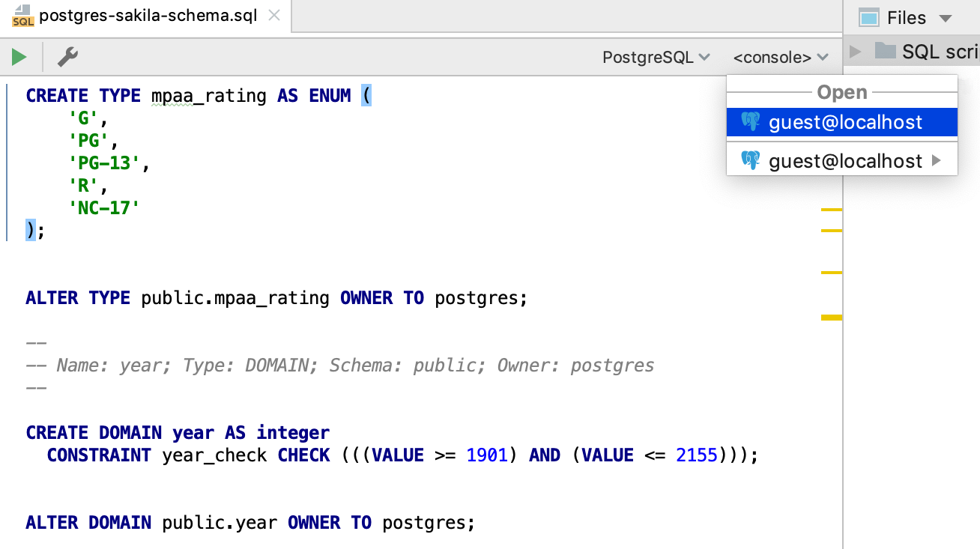Click the 'PG-13' enum value

[103, 163]
